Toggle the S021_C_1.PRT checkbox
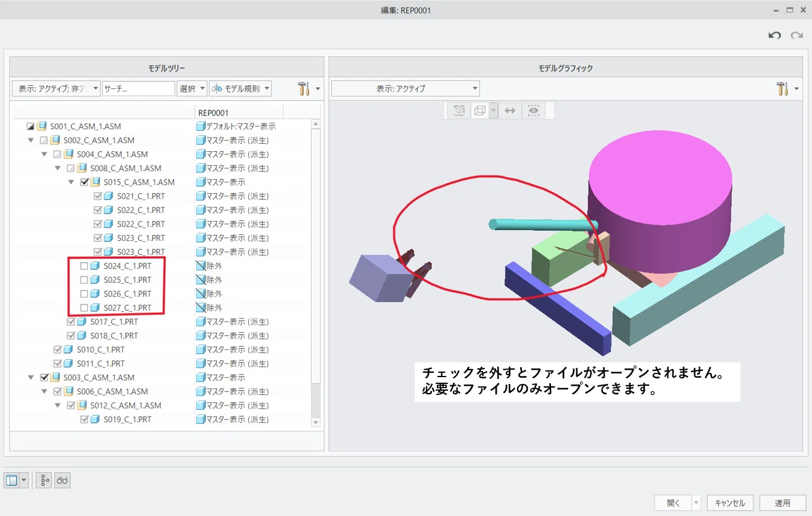The width and height of the screenshot is (812, 516). pyautogui.click(x=97, y=196)
